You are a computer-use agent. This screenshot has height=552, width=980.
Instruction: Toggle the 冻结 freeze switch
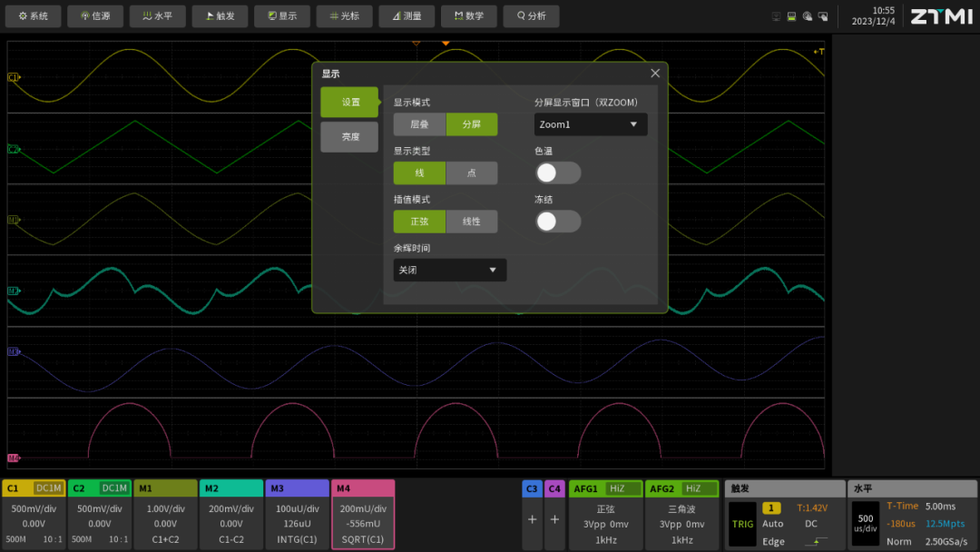pyautogui.click(x=557, y=222)
